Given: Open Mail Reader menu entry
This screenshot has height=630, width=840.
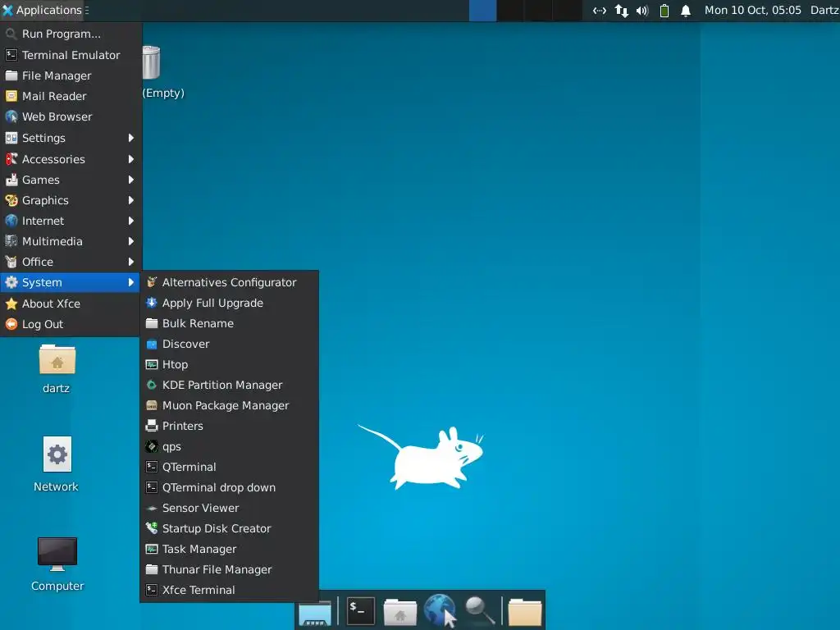Looking at the screenshot, I should [71, 96].
